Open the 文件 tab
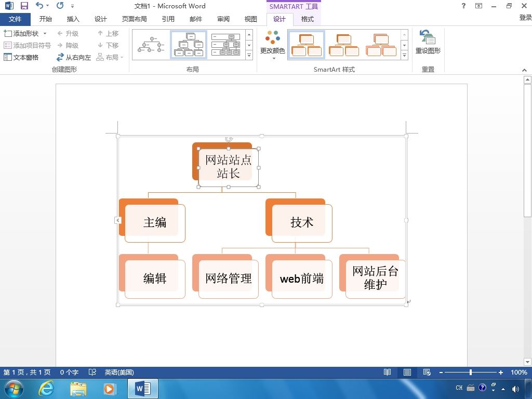The height and width of the screenshot is (399, 532). coord(15,19)
